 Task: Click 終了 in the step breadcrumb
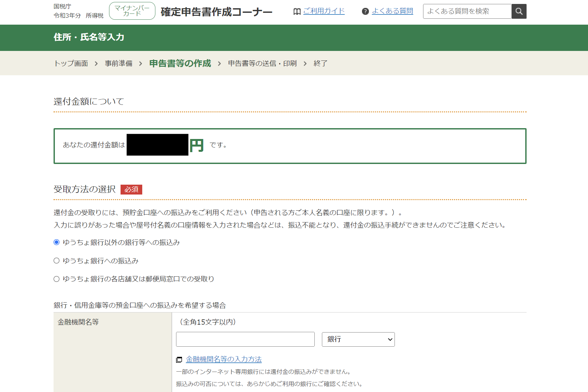coord(321,63)
